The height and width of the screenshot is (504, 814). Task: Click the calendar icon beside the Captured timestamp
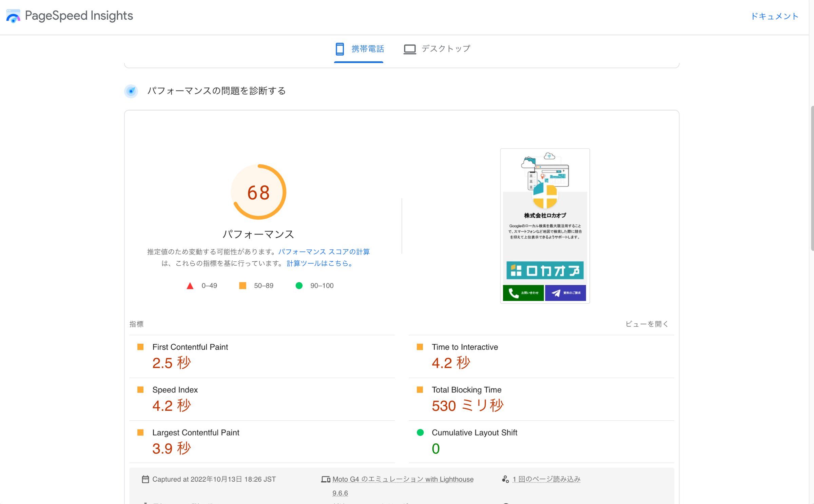145,479
